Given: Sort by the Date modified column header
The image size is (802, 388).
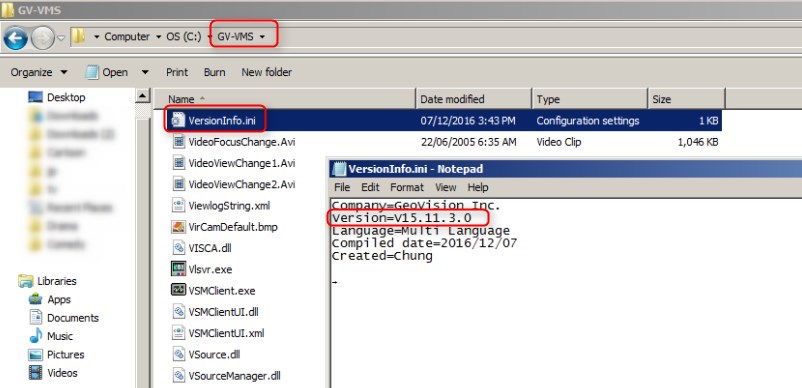Looking at the screenshot, I should pos(474,99).
